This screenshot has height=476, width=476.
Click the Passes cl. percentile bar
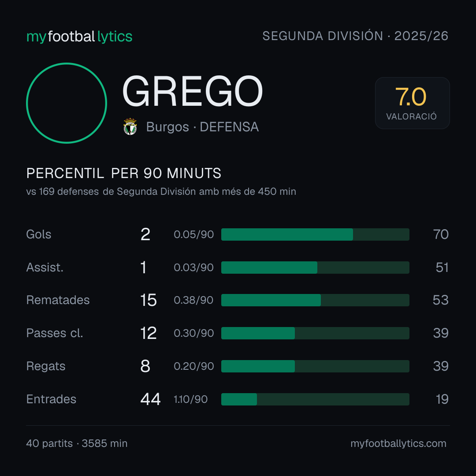coord(315,333)
